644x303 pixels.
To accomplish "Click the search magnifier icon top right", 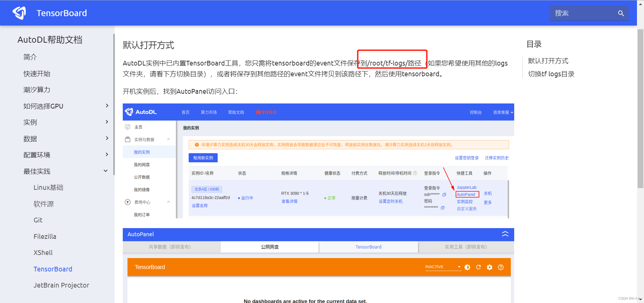I will tap(621, 13).
